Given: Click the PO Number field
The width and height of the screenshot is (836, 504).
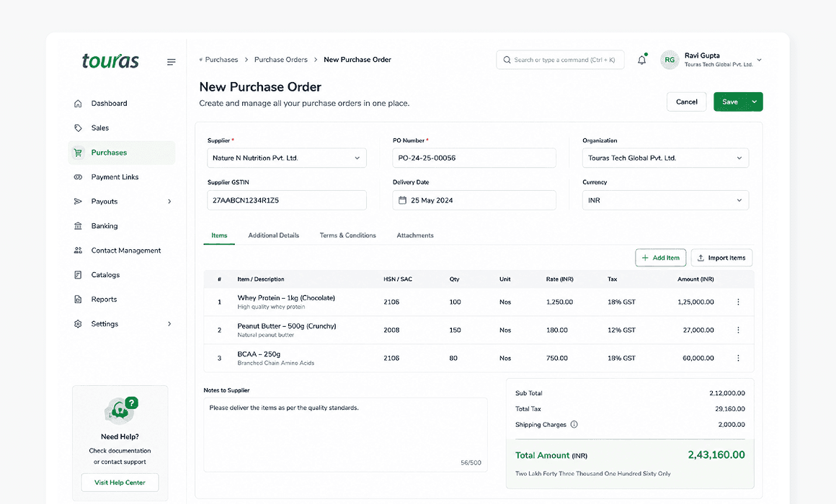Looking at the screenshot, I should (474, 158).
